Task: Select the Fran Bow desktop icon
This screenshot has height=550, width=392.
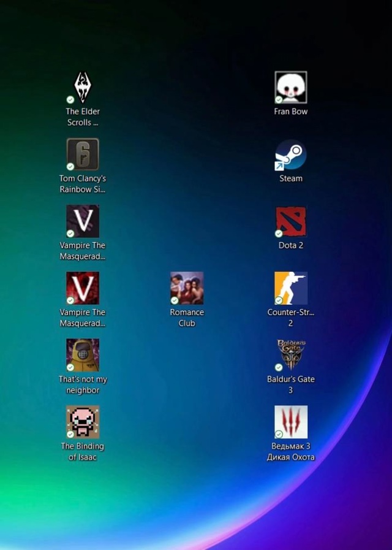Action: (x=291, y=87)
